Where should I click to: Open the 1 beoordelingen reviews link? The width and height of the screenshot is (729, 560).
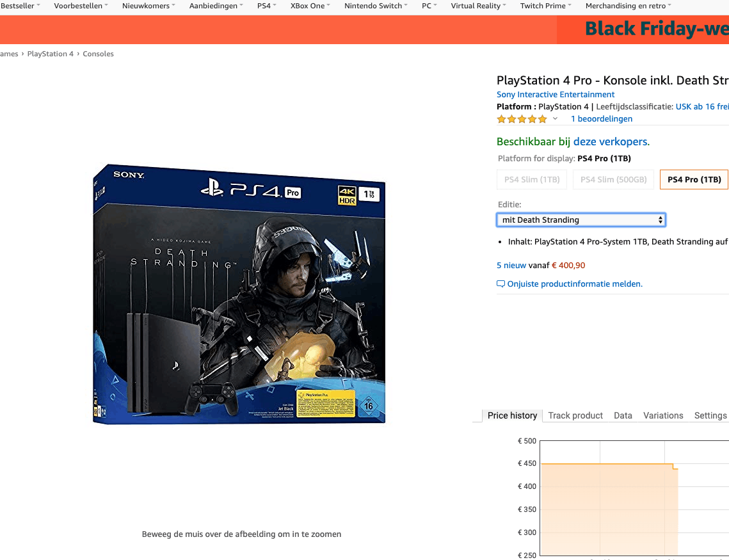pos(601,118)
